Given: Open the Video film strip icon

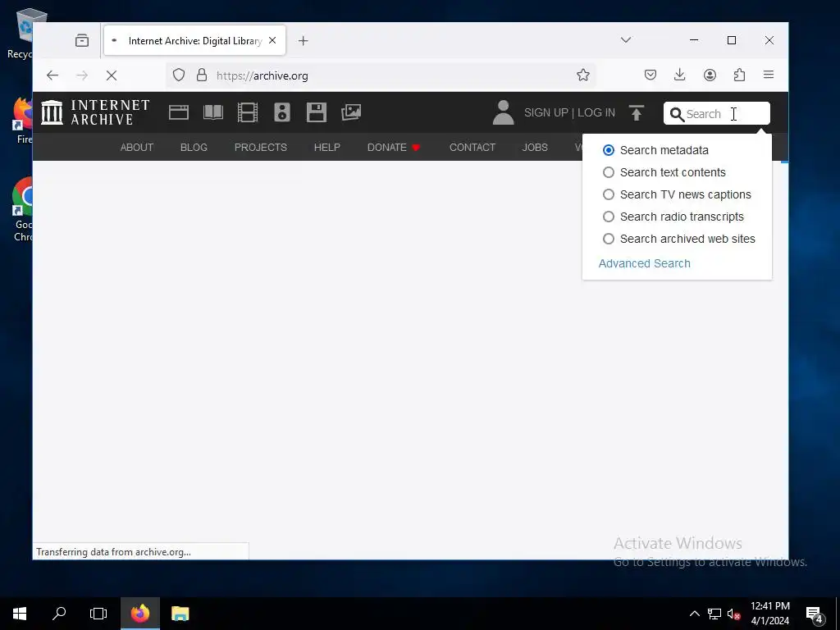Looking at the screenshot, I should pyautogui.click(x=248, y=112).
